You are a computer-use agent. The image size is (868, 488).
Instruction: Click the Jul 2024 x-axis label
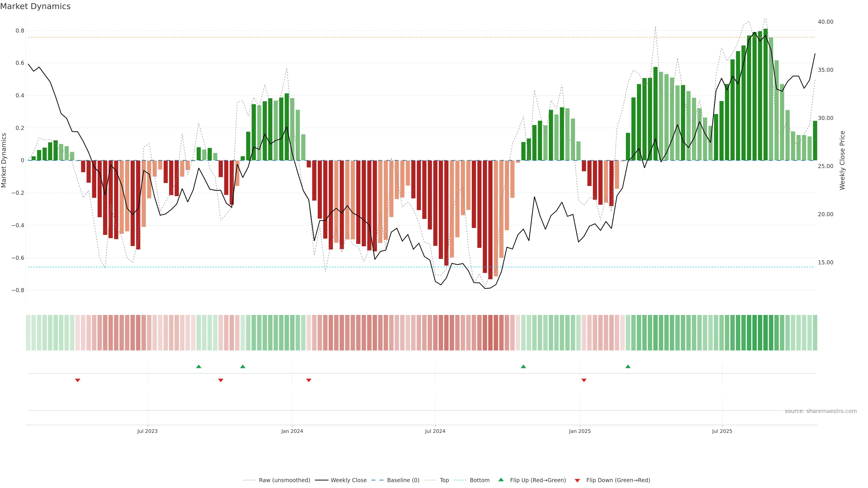(x=435, y=431)
